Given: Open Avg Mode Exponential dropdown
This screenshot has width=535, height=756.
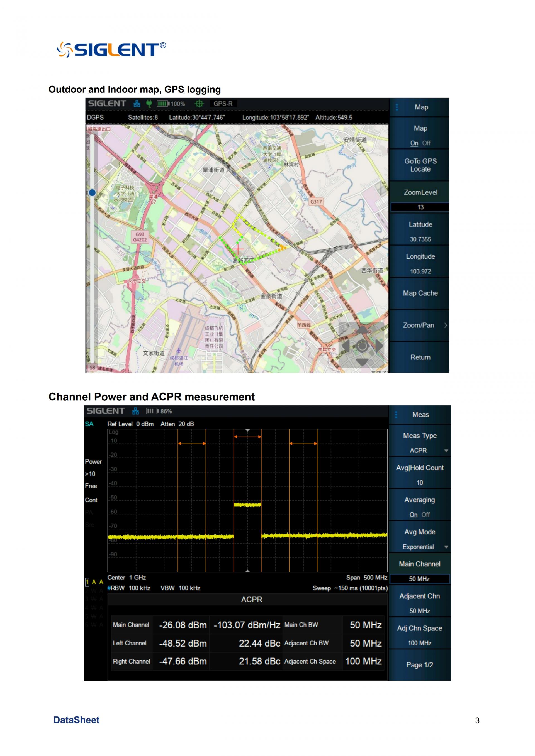Looking at the screenshot, I should pos(419,539).
